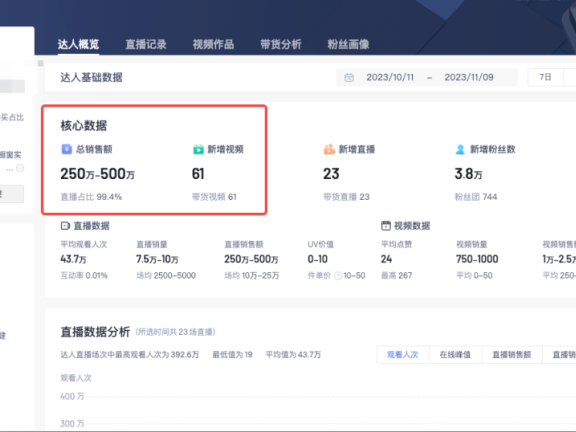Click the 3.8万 new followers value

(x=468, y=174)
